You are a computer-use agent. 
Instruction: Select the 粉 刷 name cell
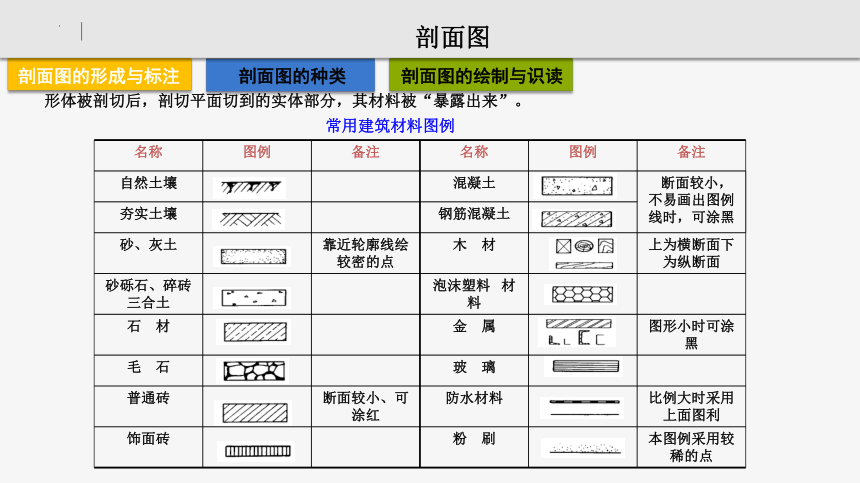tap(474, 447)
